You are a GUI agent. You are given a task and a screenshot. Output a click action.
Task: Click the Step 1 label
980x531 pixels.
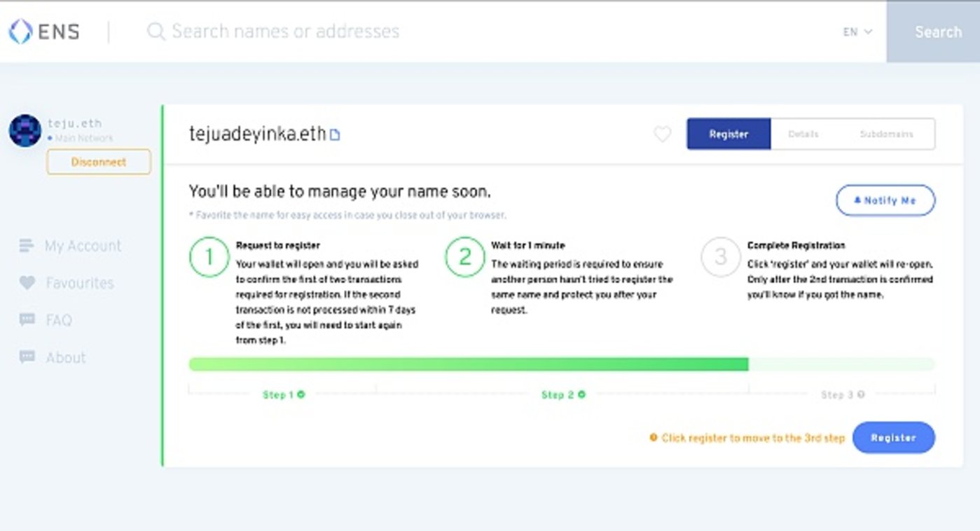278,394
